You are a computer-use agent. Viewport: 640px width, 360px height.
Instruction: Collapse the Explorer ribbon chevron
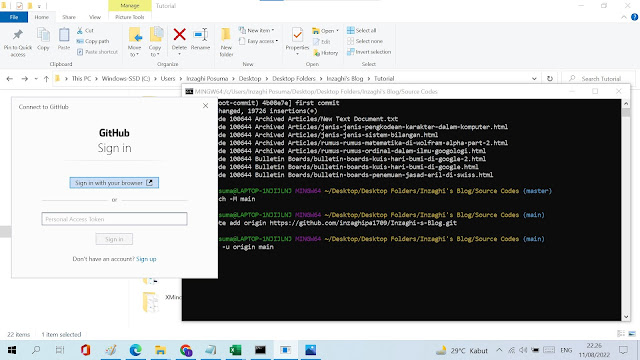624,17
